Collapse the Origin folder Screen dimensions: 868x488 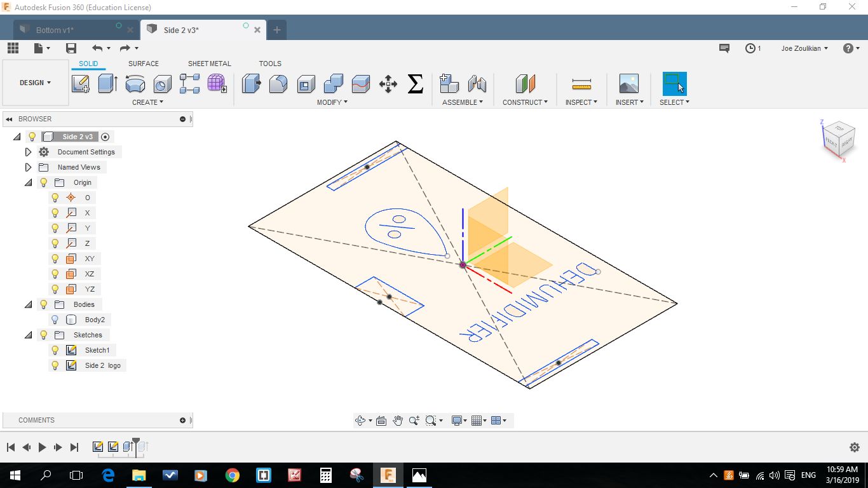[28, 182]
